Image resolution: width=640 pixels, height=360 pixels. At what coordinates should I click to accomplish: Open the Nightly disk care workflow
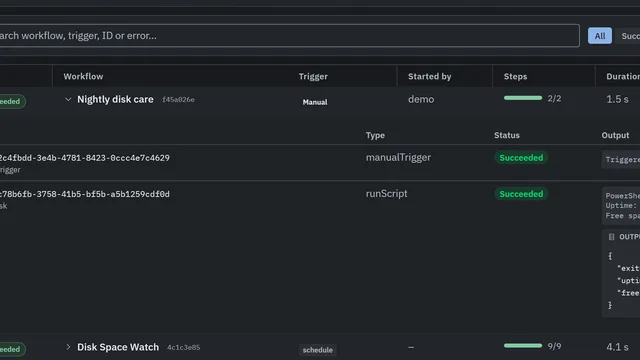pos(115,99)
